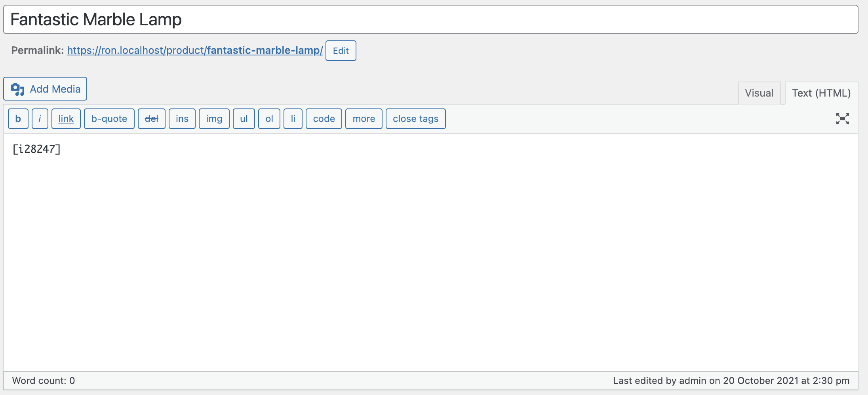Insert an ins tag

point(182,119)
